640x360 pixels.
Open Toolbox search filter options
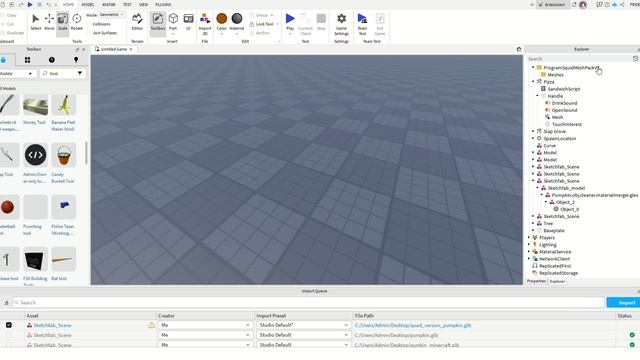[x=80, y=73]
